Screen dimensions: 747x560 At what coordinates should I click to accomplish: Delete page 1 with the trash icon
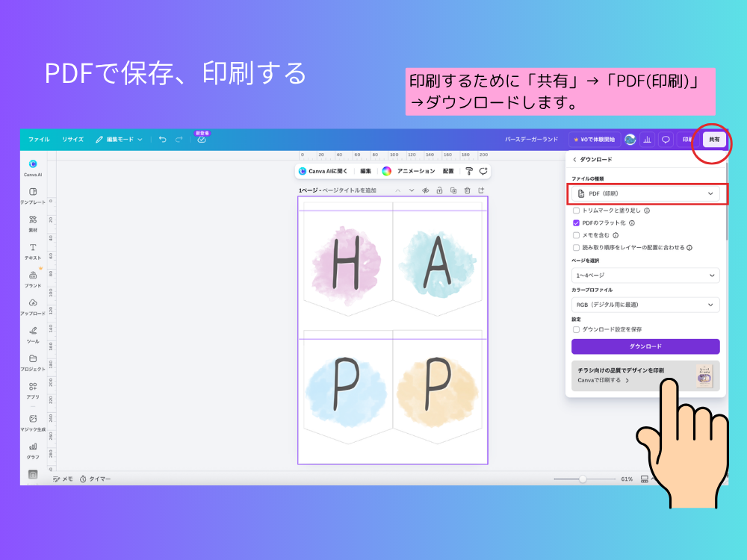tap(468, 190)
